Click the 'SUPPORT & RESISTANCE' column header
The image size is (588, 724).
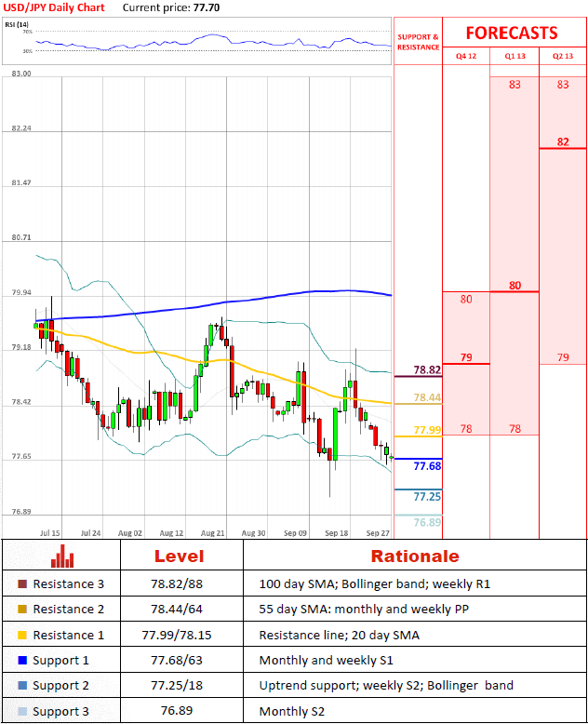[418, 42]
